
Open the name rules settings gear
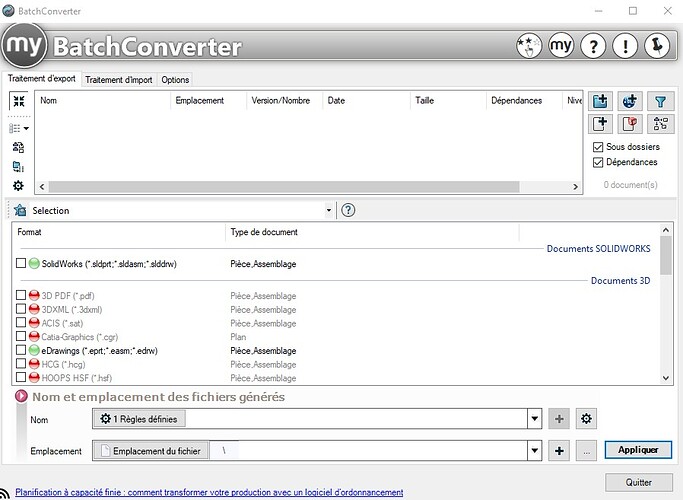[x=587, y=420]
